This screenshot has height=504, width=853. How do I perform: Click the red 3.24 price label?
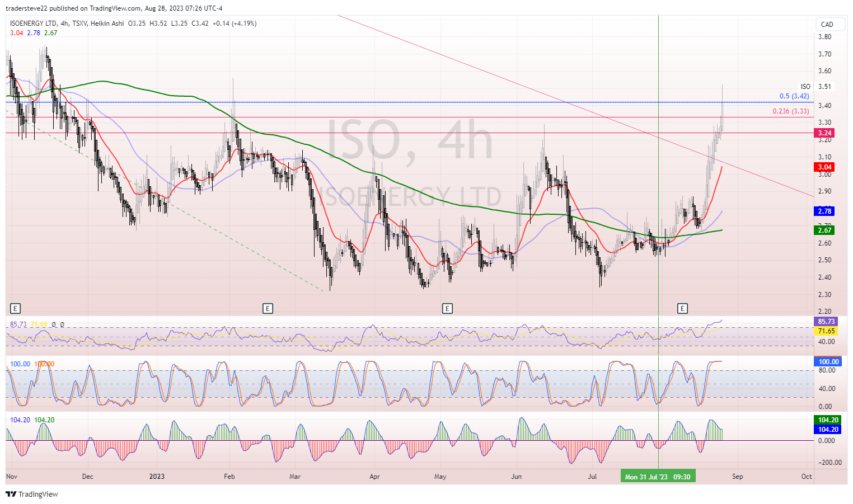tap(824, 133)
